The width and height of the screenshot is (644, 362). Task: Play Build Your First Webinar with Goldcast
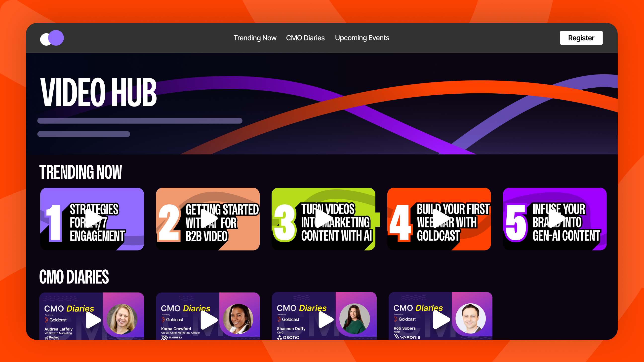440,218
